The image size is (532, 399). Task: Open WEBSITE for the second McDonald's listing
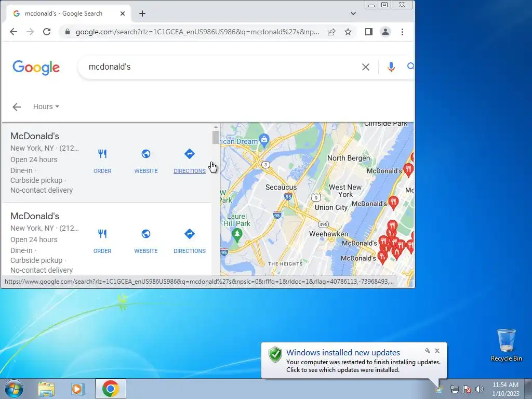[146, 241]
